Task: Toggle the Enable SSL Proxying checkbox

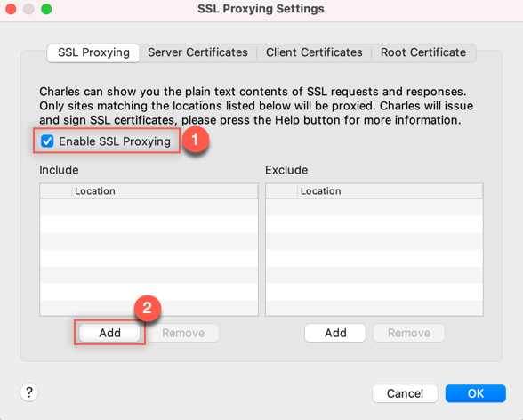Action: [x=47, y=141]
